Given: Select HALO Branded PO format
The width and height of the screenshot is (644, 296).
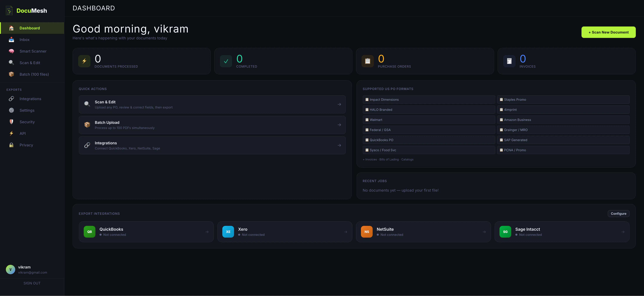Looking at the screenshot, I should tap(429, 109).
